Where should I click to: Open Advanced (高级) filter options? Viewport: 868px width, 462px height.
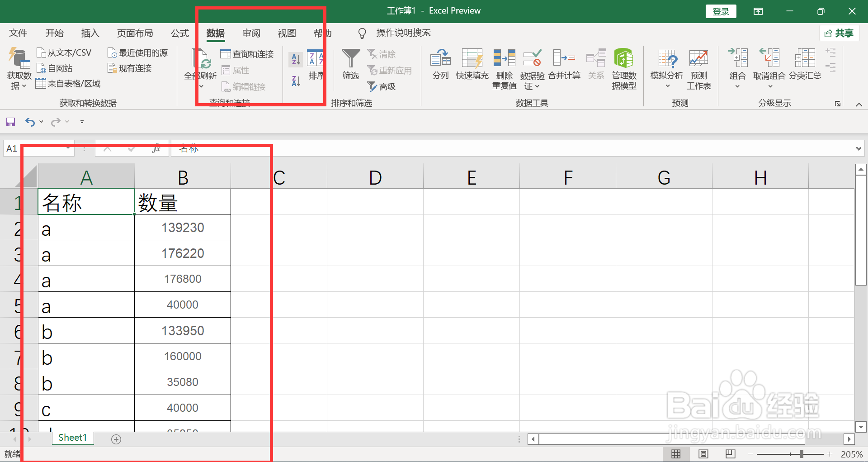click(x=382, y=86)
